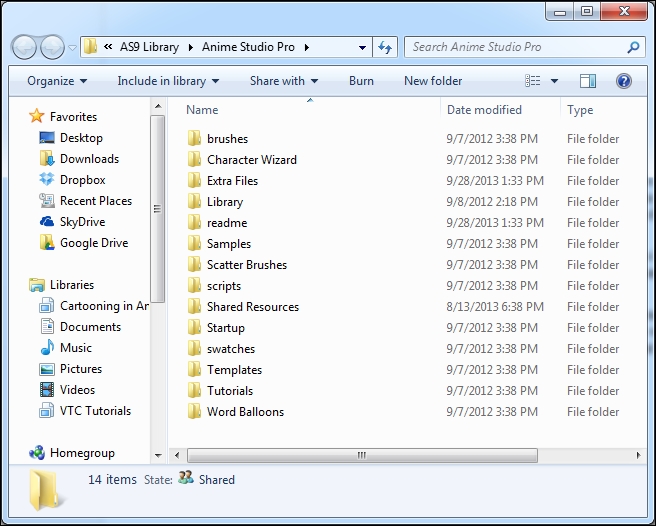656x526 pixels.
Task: Click the blue Help question mark icon
Action: pos(623,81)
